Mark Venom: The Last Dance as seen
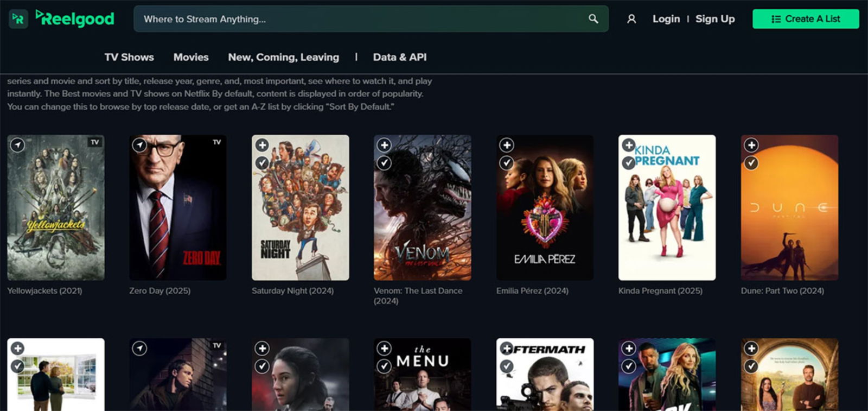 tap(384, 163)
